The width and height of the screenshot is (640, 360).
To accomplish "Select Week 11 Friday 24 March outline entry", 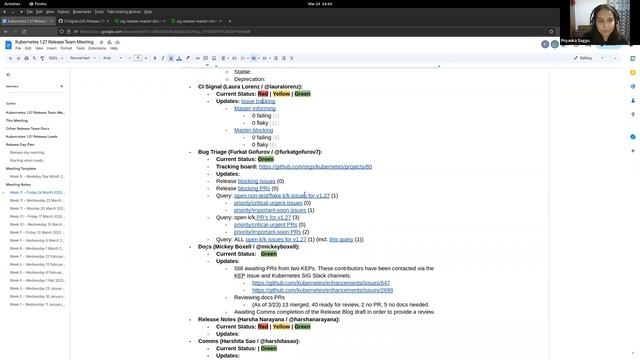I will click(37, 192).
